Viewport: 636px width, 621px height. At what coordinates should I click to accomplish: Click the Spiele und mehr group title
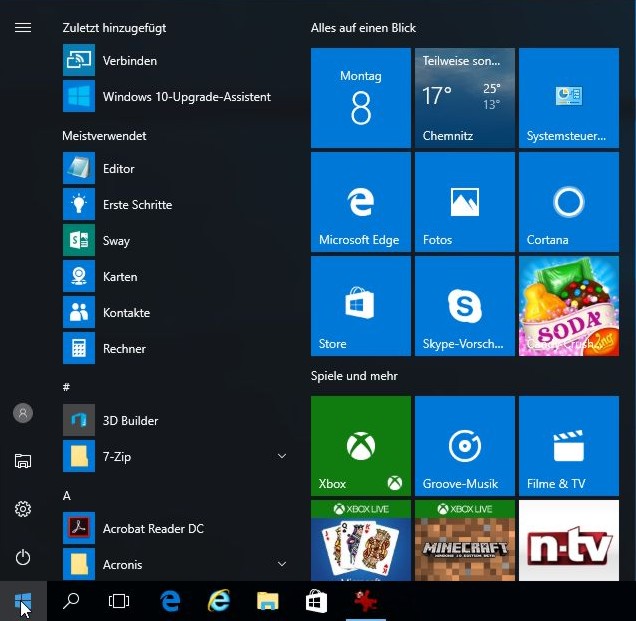coord(354,376)
